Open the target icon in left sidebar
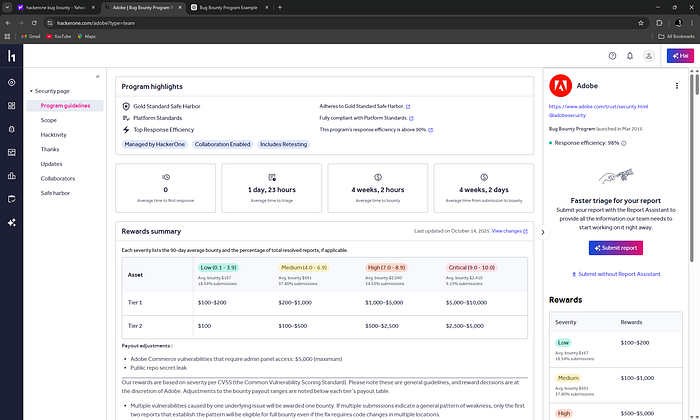Image resolution: width=700 pixels, height=420 pixels. (12, 83)
